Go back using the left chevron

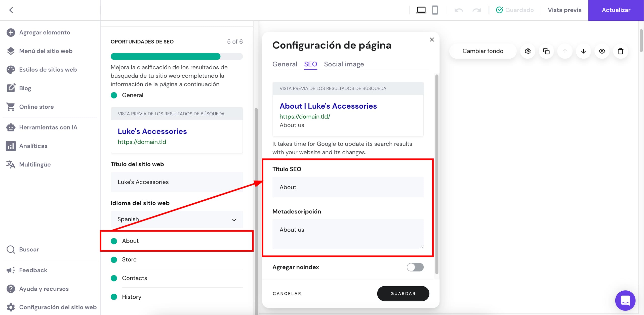point(11,10)
